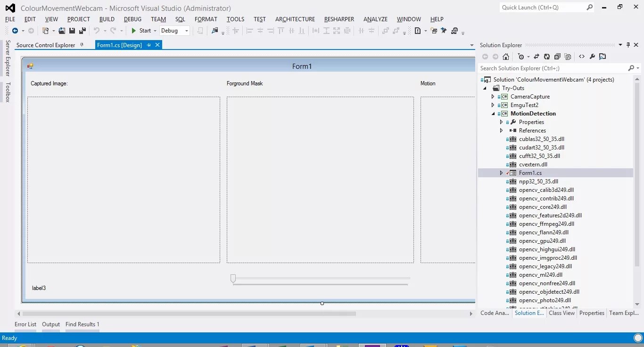Click the Refresh icon in Solution Explorer
This screenshot has width=644, height=347.
tap(547, 57)
